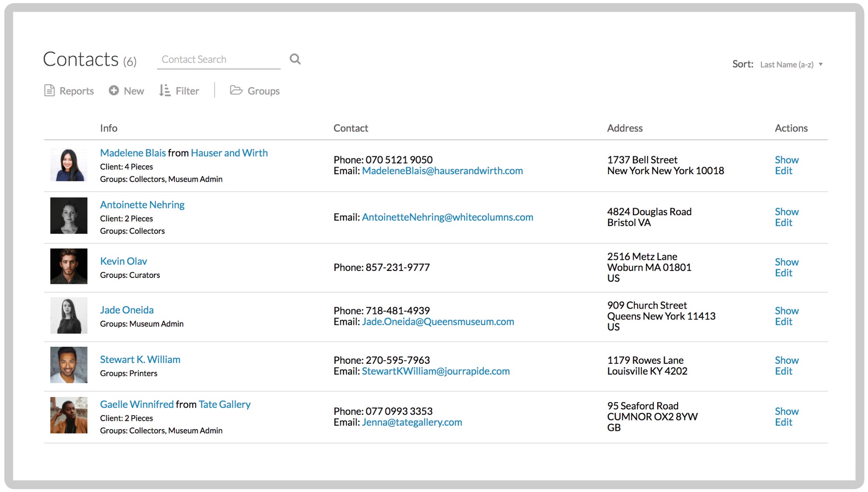Viewport: 868px width, 492px height.
Task: Click AntoinetteNehring@whitecolumns.com email address
Action: 447,217
